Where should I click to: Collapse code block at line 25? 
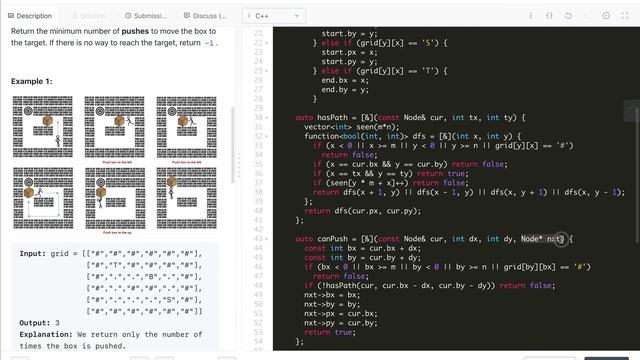267,71
